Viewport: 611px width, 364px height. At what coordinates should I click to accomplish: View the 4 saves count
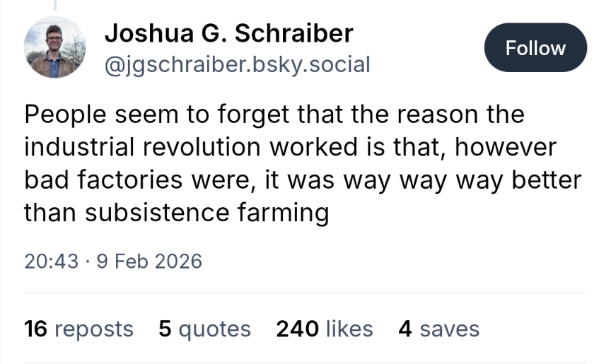[438, 329]
